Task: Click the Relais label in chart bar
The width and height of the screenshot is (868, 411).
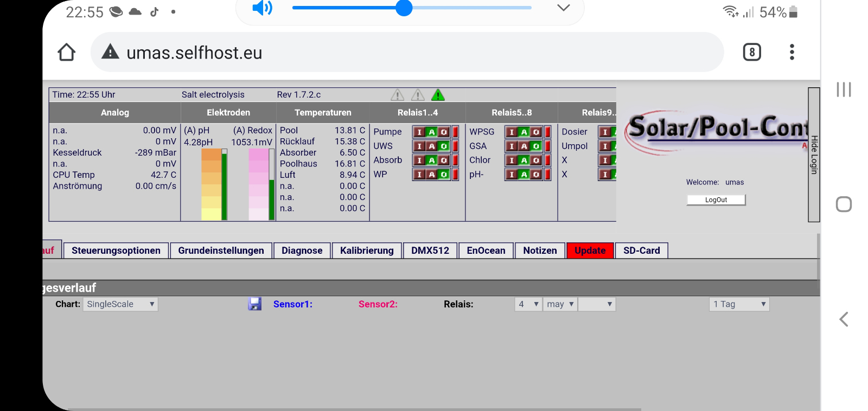Action: 458,304
